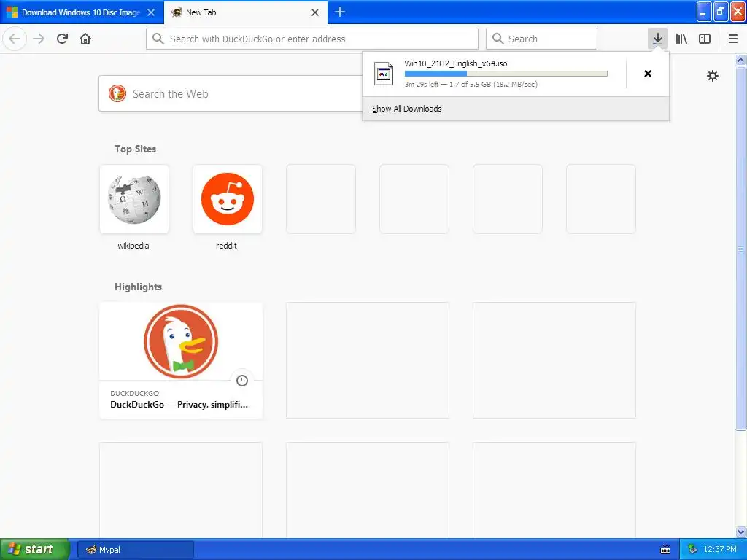Close the Download Windows 10 tab
747x560 pixels.
click(150, 12)
